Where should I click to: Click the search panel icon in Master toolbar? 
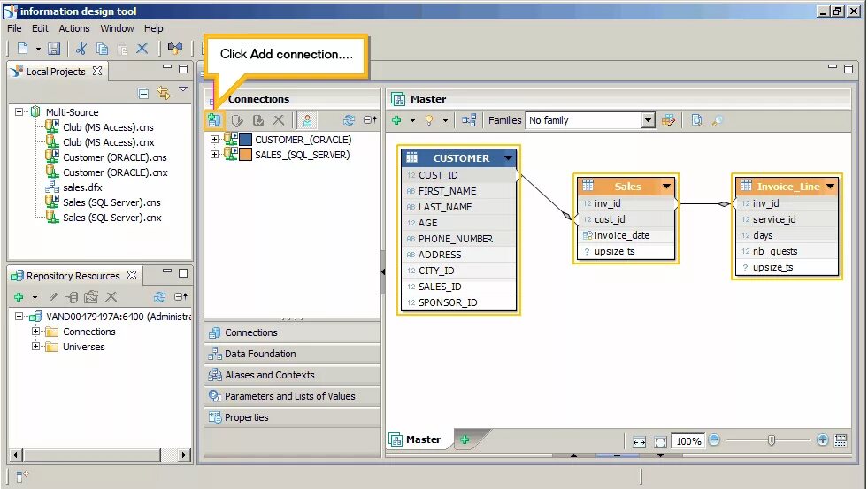point(697,120)
